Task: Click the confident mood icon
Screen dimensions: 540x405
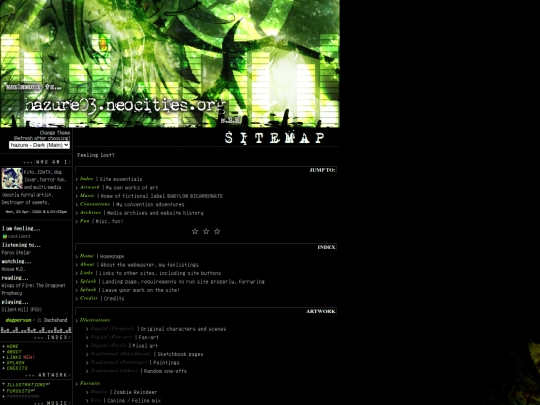Action: [x=4, y=237]
